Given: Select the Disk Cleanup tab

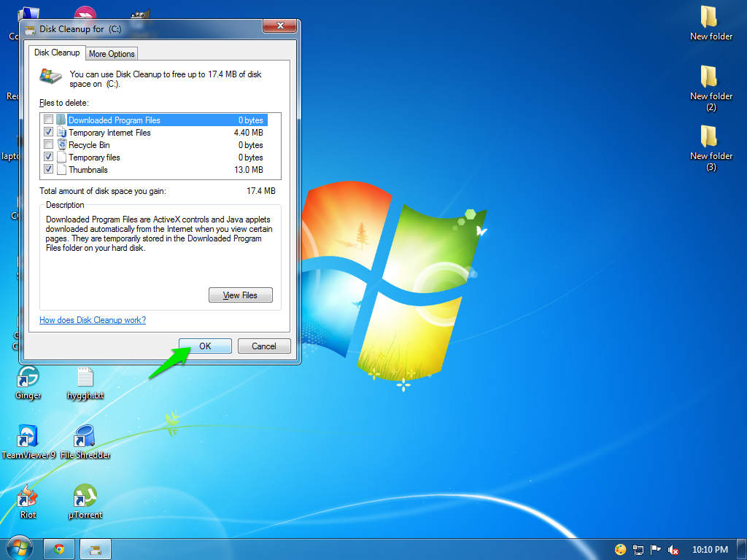Looking at the screenshot, I should (x=57, y=52).
